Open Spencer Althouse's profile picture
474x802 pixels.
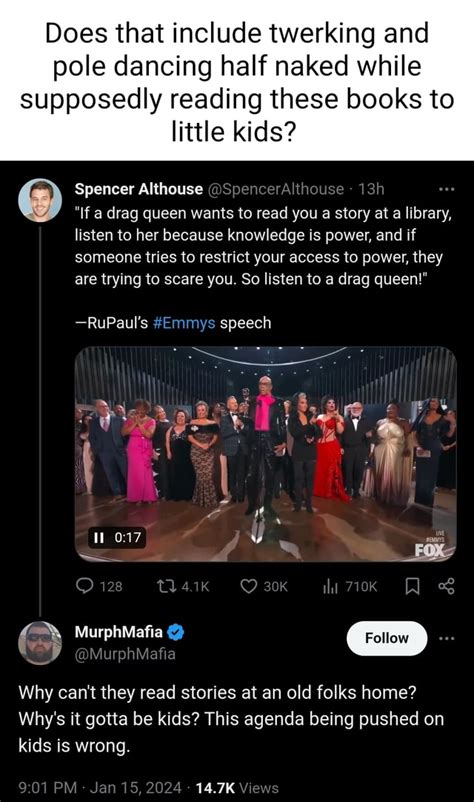pyautogui.click(x=40, y=200)
